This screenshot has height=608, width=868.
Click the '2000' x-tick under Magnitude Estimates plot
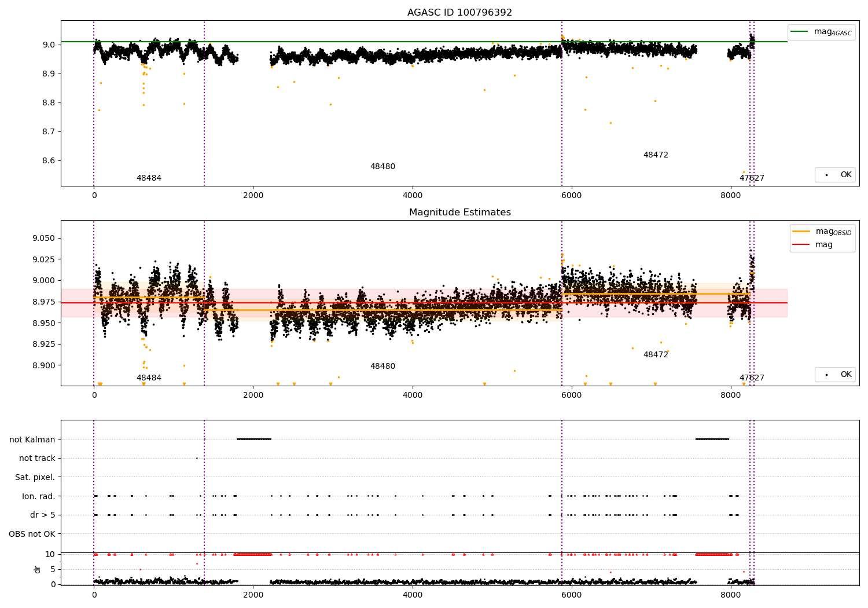pyautogui.click(x=253, y=395)
